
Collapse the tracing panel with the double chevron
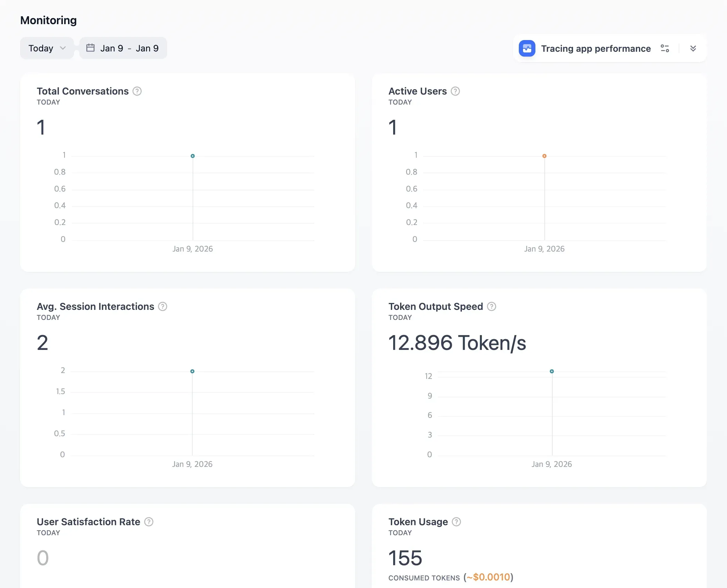point(693,48)
